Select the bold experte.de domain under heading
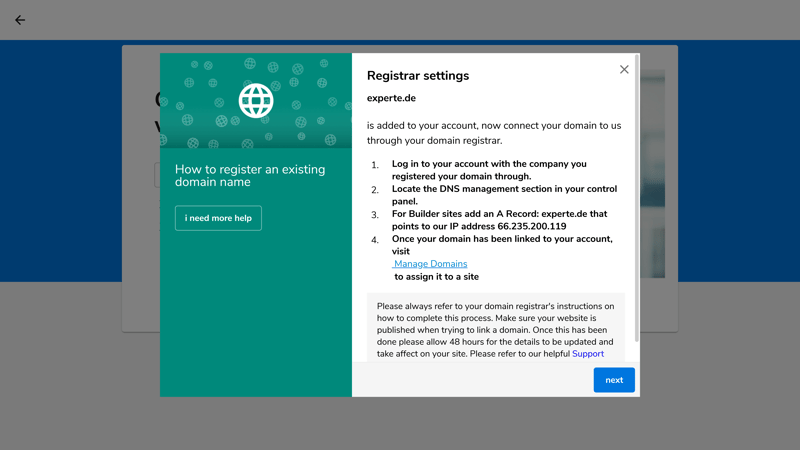The image size is (800, 450). [391, 98]
